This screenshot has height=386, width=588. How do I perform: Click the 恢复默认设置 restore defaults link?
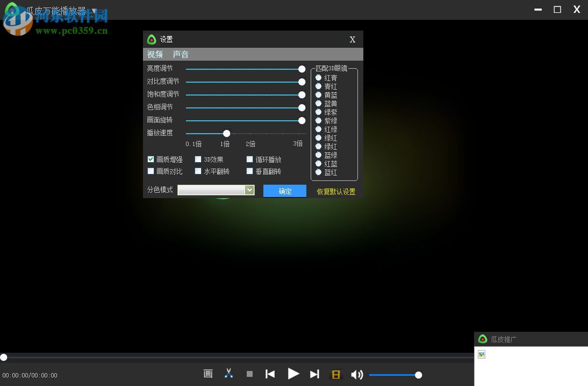tap(336, 192)
